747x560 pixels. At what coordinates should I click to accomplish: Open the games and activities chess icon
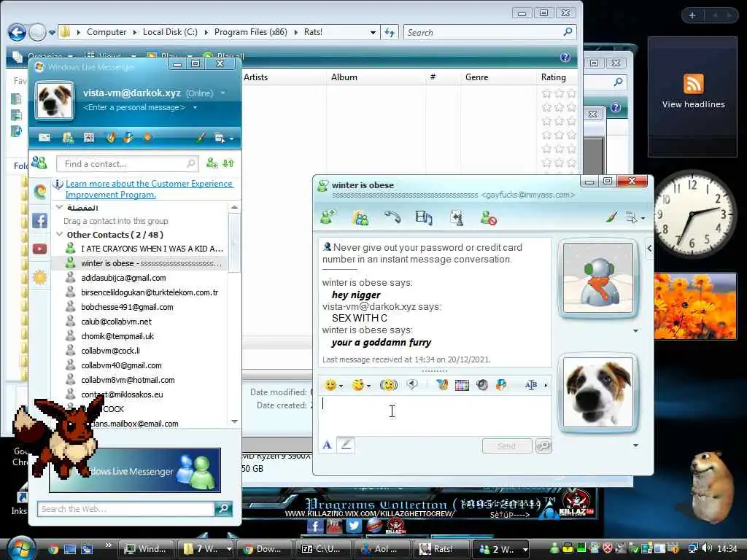457,217
